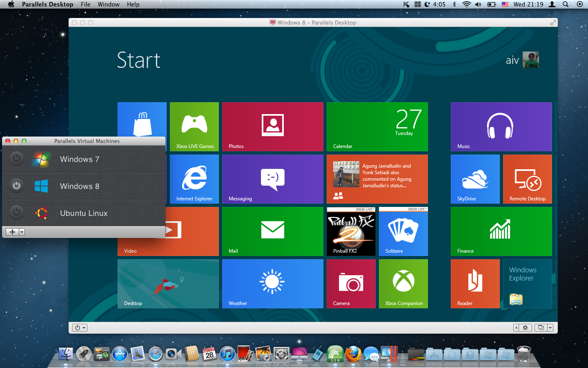Open US flag input source menu
The width and height of the screenshot is (588, 368).
(x=505, y=4)
